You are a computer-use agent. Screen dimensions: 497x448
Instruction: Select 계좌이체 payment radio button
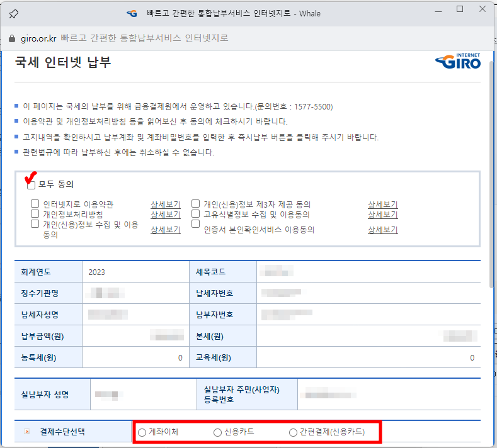click(x=142, y=432)
